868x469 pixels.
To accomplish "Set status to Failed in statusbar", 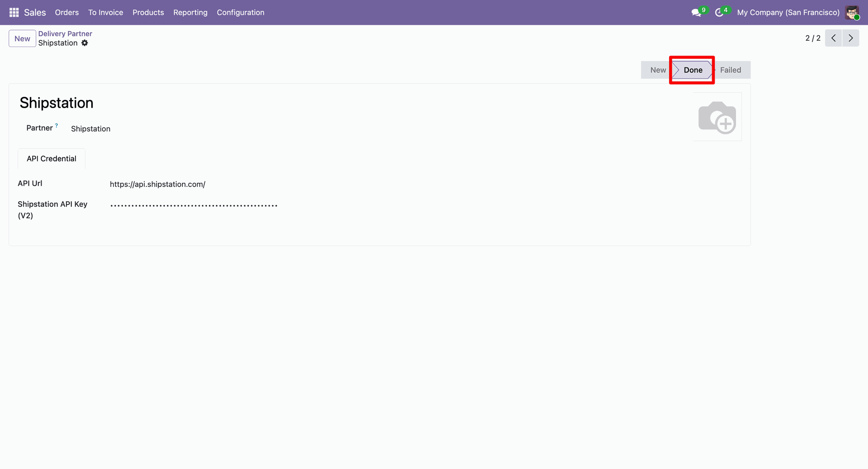I will 731,70.
